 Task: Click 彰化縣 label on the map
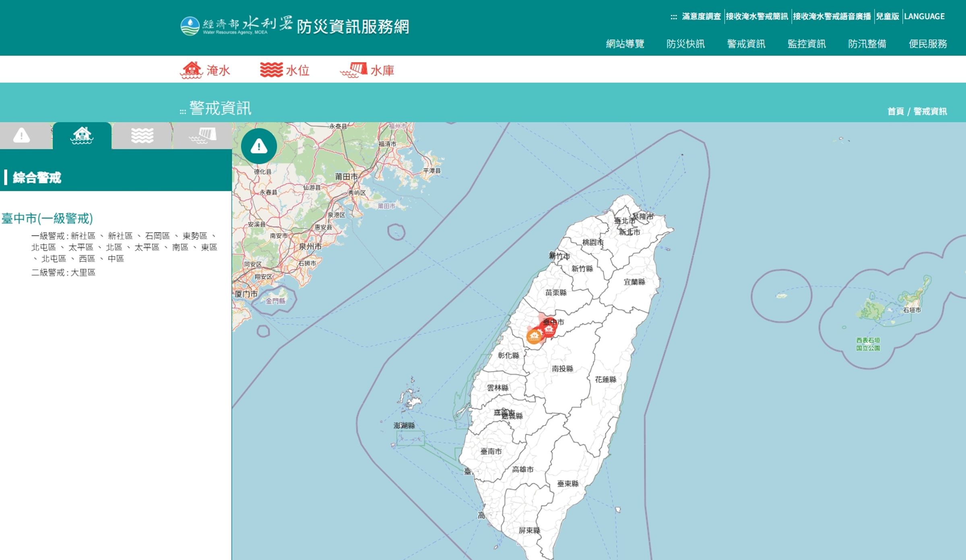(x=508, y=355)
